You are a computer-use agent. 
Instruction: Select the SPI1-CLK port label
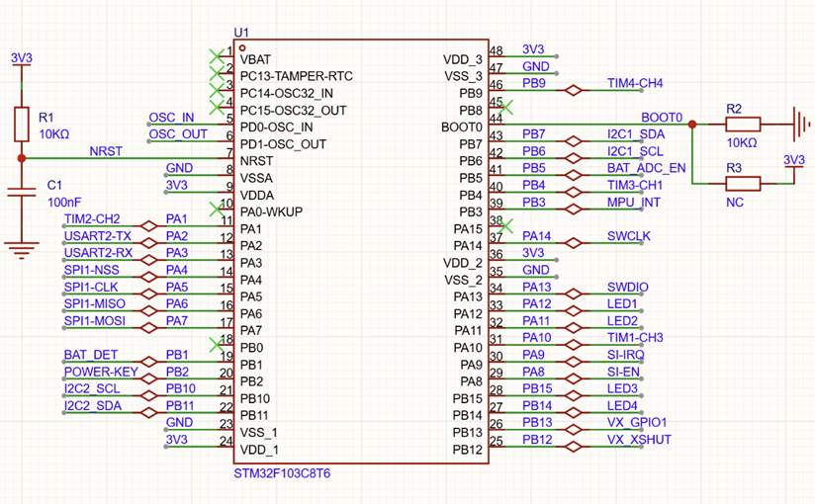(91, 288)
